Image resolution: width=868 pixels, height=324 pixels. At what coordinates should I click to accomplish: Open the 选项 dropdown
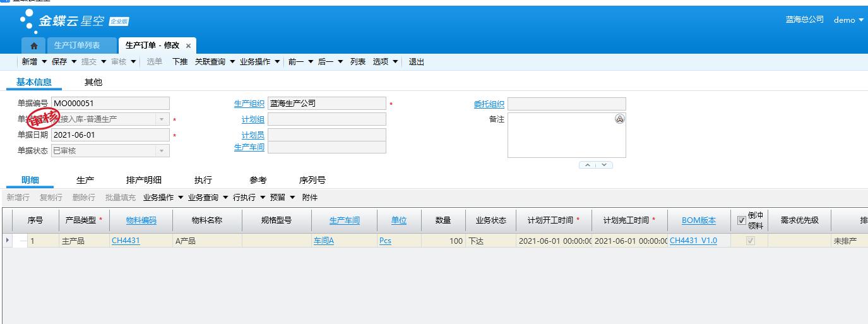(x=385, y=62)
